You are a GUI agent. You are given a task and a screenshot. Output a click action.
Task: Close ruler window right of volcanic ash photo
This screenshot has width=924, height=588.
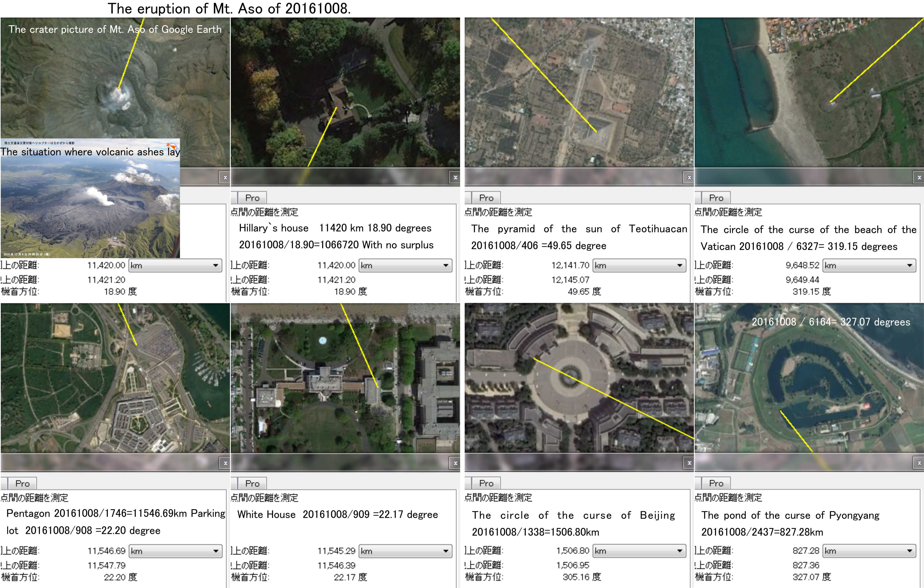click(225, 177)
